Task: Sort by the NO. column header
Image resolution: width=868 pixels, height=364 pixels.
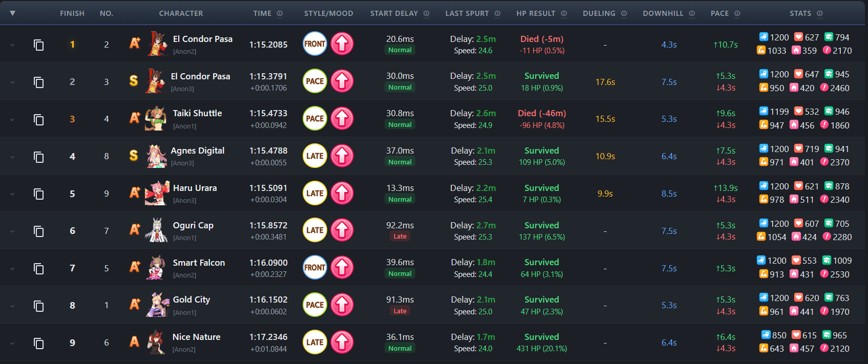Action: click(107, 13)
